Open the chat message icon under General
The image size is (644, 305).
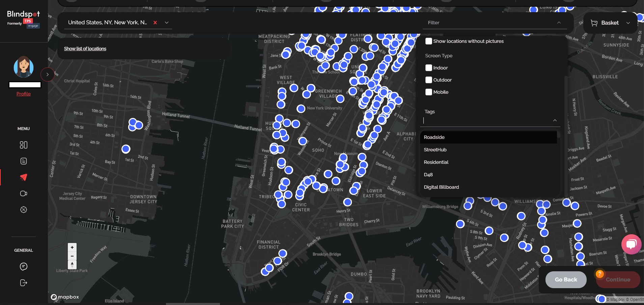click(x=24, y=267)
